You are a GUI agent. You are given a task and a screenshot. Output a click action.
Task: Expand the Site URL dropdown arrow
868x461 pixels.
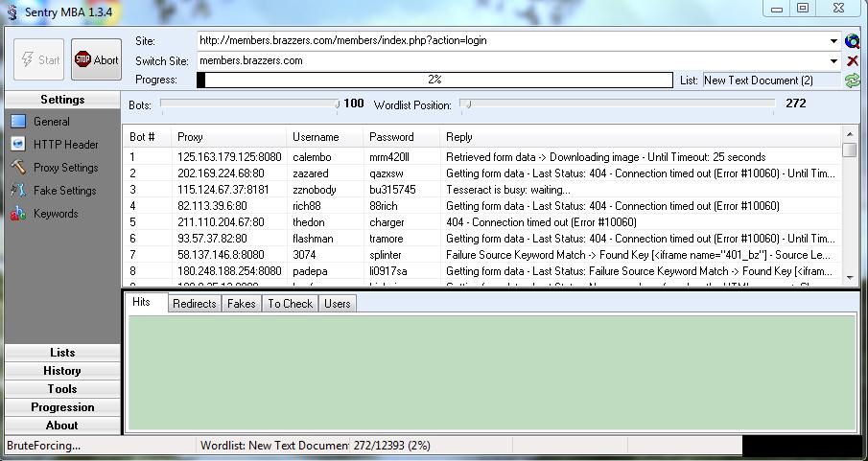(x=833, y=41)
